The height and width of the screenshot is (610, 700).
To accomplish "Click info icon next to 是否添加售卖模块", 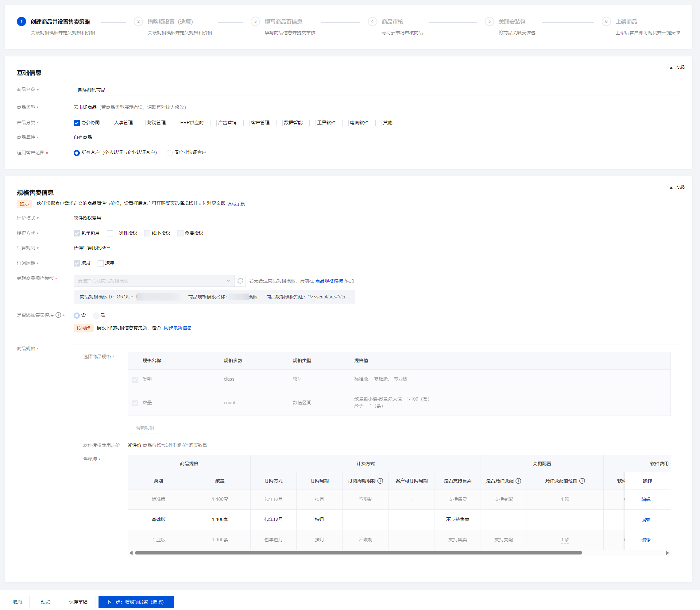I will coord(59,315).
